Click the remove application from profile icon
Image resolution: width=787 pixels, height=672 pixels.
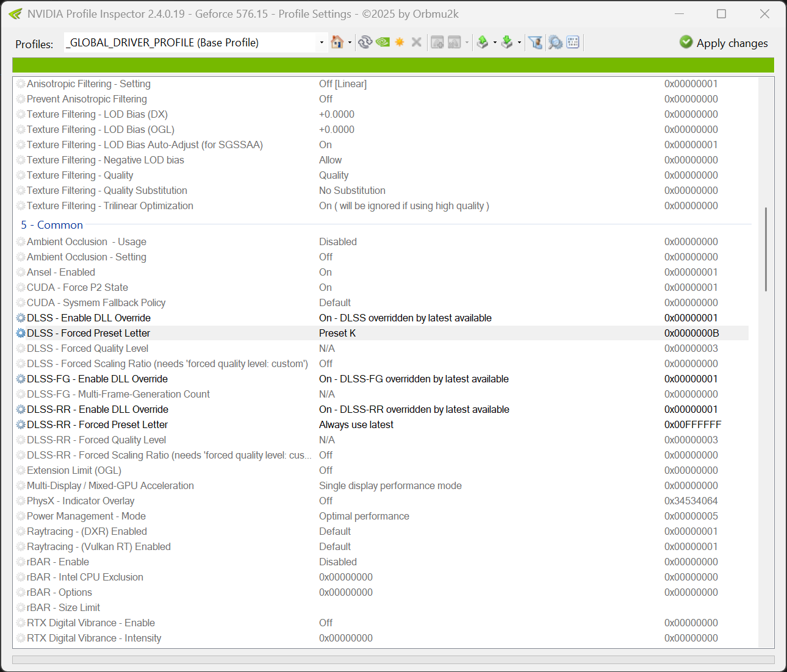[455, 42]
